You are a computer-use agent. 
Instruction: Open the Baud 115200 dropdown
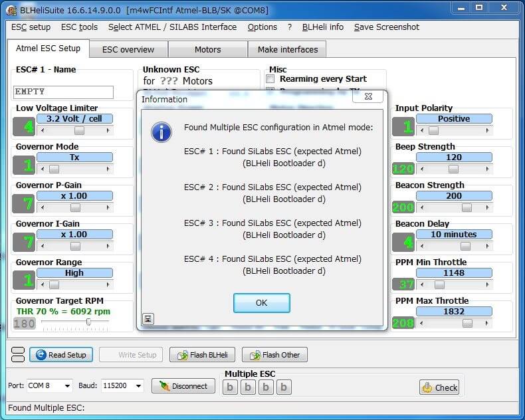[x=139, y=386]
